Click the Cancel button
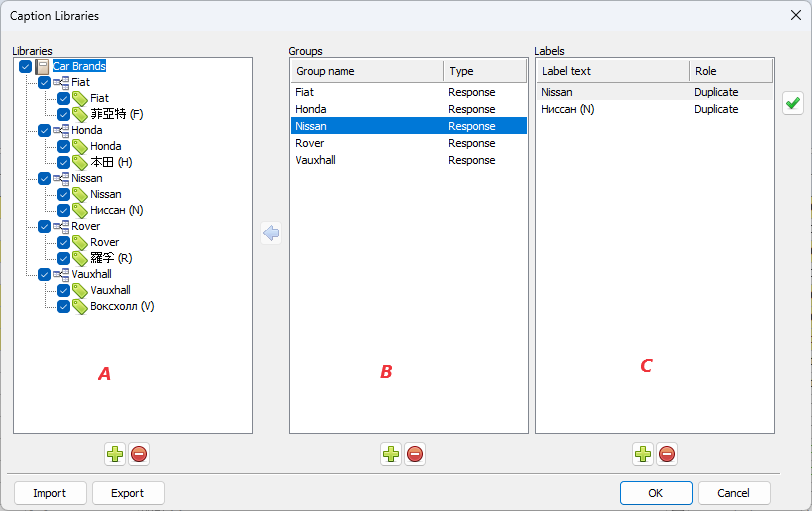This screenshot has width=812, height=511. 734,493
